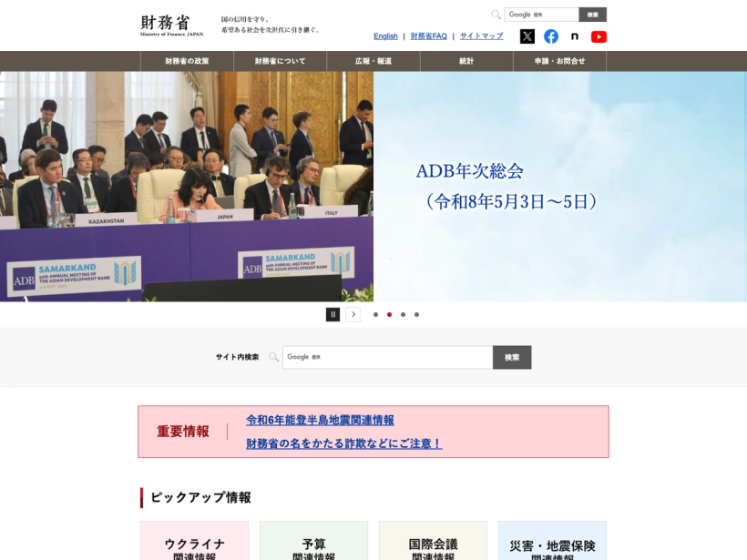The width and height of the screenshot is (747, 560).
Task: Select the third carousel dot
Action: tap(403, 315)
